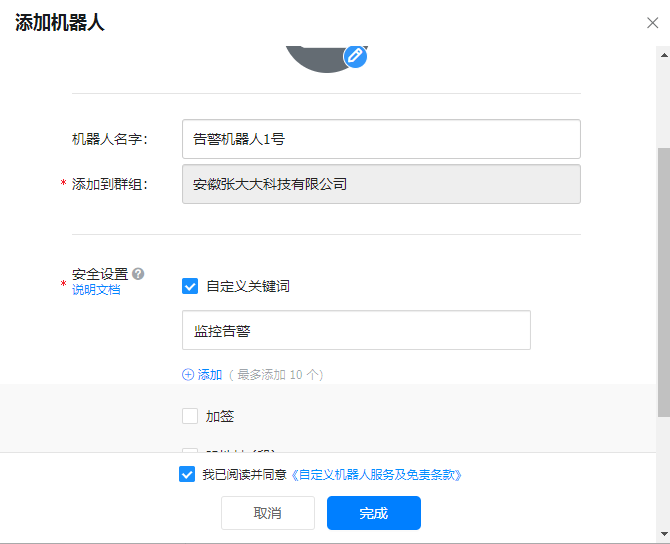
Task: Untick the 我已阅读并同意 agreement checkbox
Action: (187, 475)
